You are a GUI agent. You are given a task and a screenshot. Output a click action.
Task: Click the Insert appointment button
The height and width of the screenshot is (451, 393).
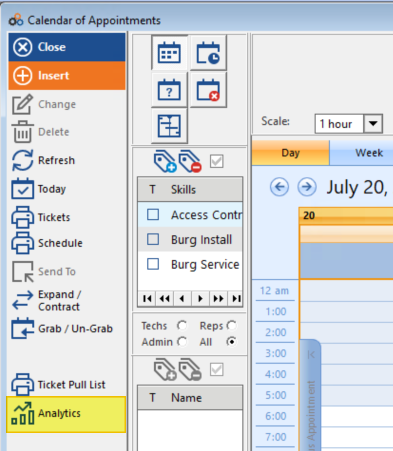click(x=67, y=76)
